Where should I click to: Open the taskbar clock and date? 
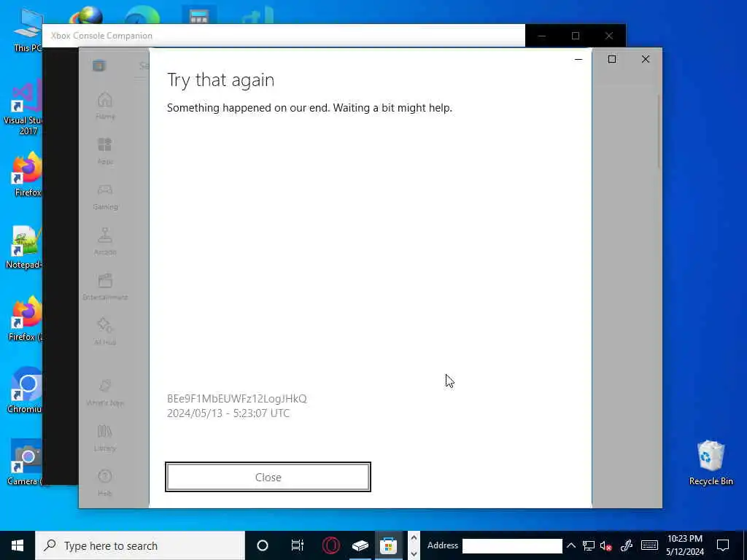coord(684,545)
